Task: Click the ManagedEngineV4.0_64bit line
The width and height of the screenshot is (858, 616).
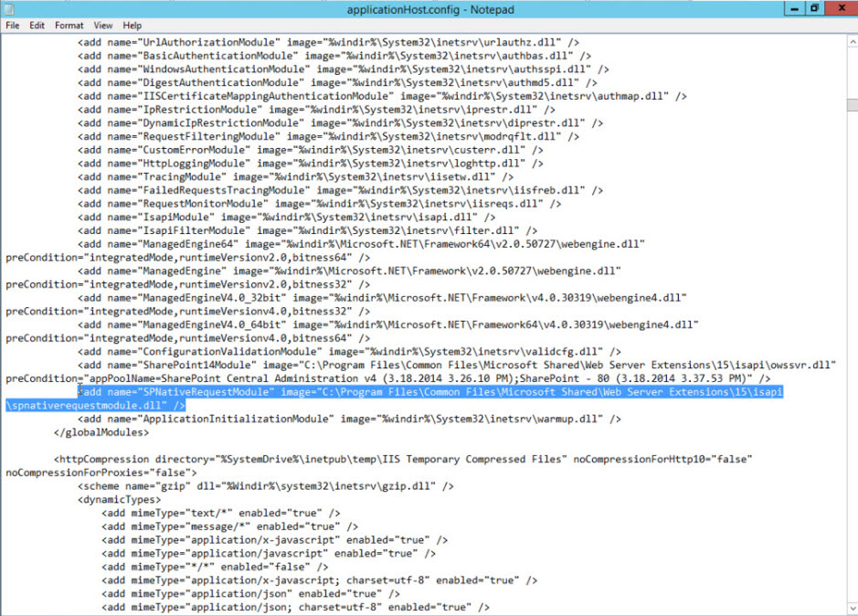Action: tap(388, 324)
